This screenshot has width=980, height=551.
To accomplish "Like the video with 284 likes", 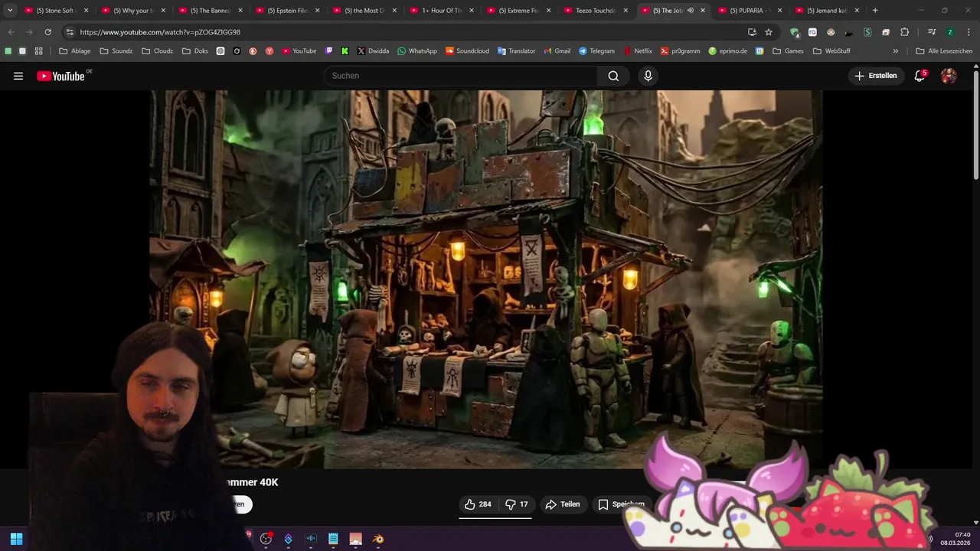I will pyautogui.click(x=477, y=504).
